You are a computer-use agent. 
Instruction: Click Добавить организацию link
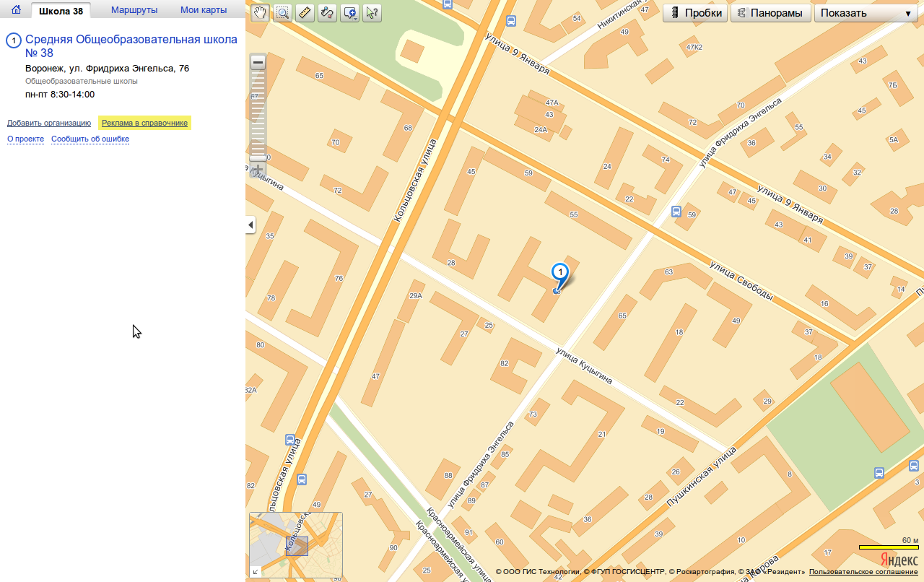(49, 123)
